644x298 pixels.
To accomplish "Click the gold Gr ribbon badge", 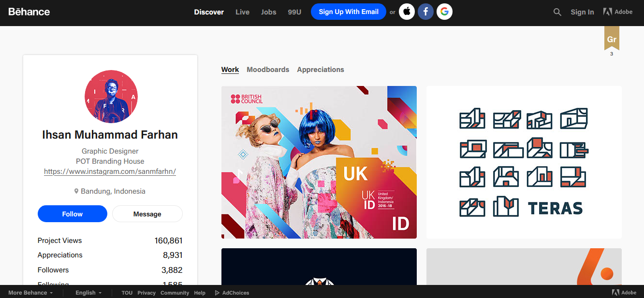I will tap(612, 39).
